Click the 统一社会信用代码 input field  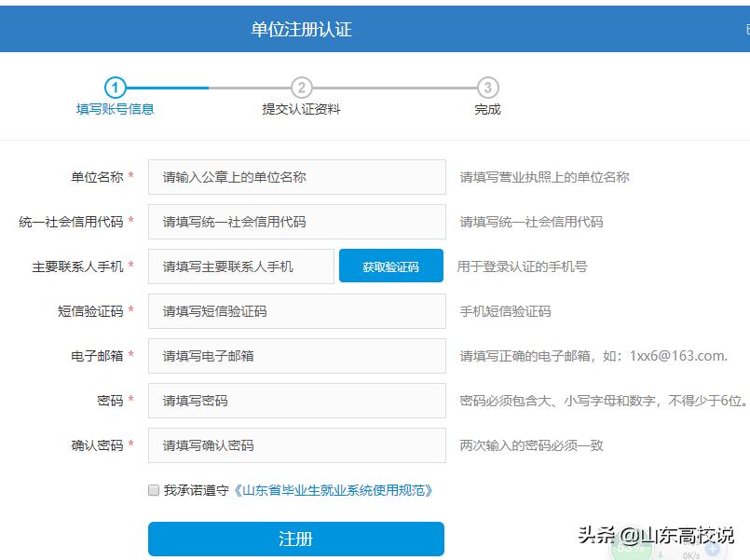[x=295, y=221]
